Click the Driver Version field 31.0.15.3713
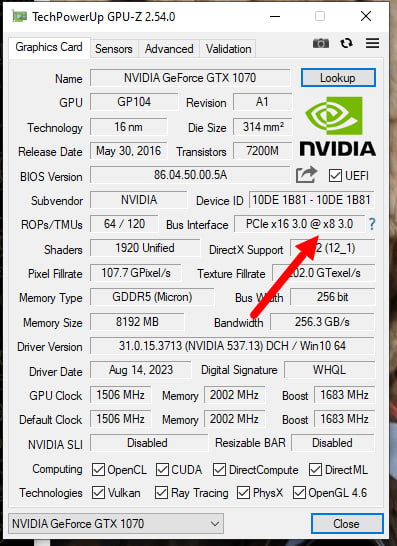The image size is (397, 546). (x=232, y=346)
